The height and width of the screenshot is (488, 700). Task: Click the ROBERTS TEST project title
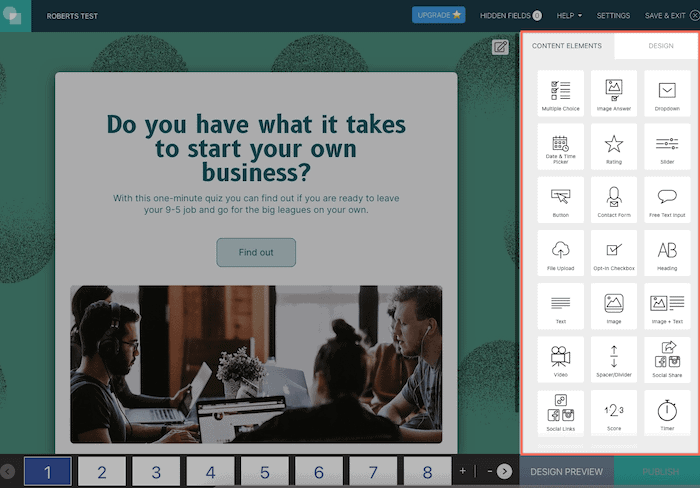coord(72,16)
